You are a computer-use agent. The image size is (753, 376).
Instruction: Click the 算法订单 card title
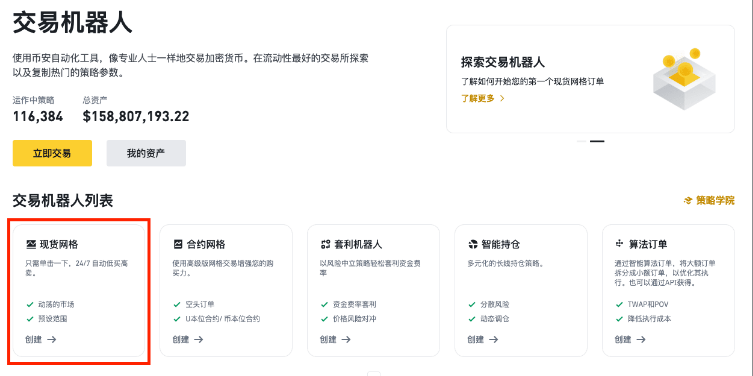[x=648, y=244]
